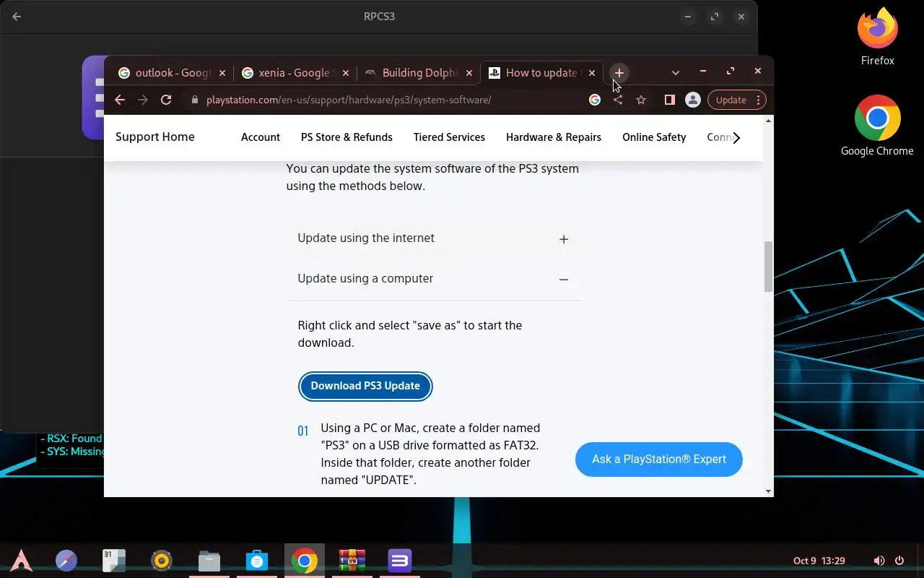Open the WinRAR archive icon in taskbar
Screen dimensions: 924x578
pos(352,561)
